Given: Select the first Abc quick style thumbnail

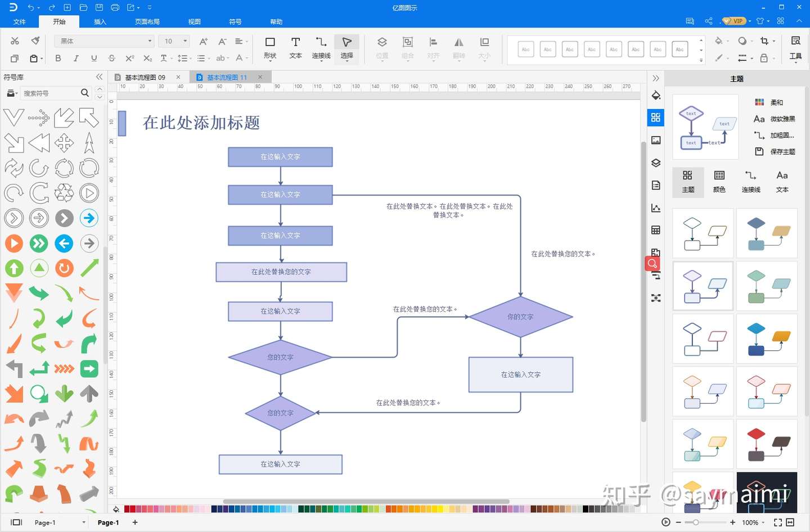Looking at the screenshot, I should [x=525, y=49].
